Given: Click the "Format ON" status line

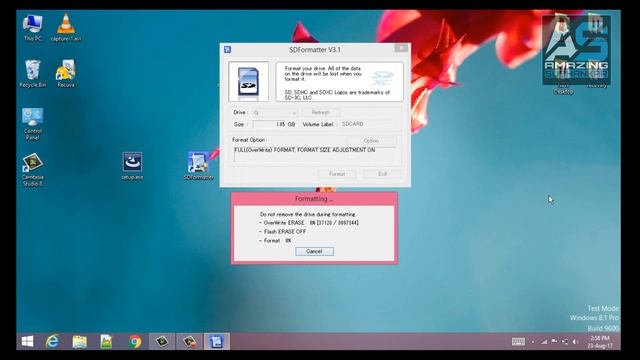Looking at the screenshot, I should click(275, 240).
